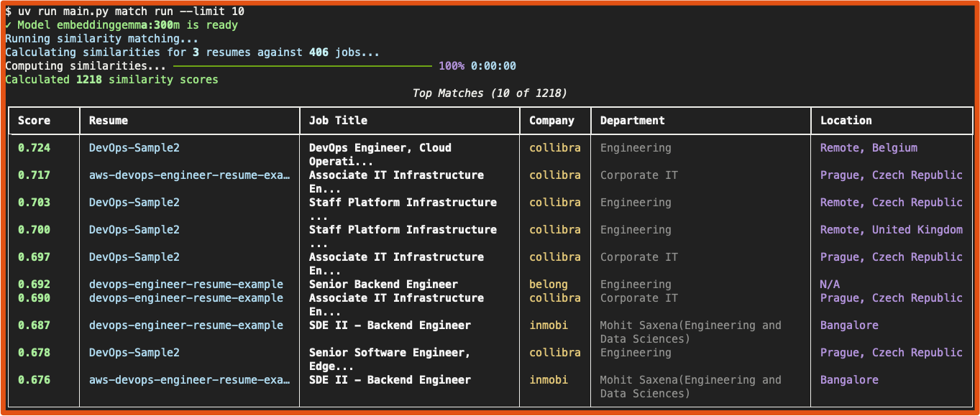The width and height of the screenshot is (980, 416).
Task: Click 'Bangalore' in the 0.687 row
Action: 849,325
